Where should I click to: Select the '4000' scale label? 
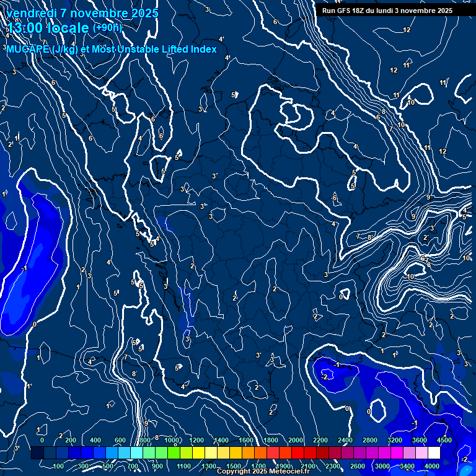432,466
